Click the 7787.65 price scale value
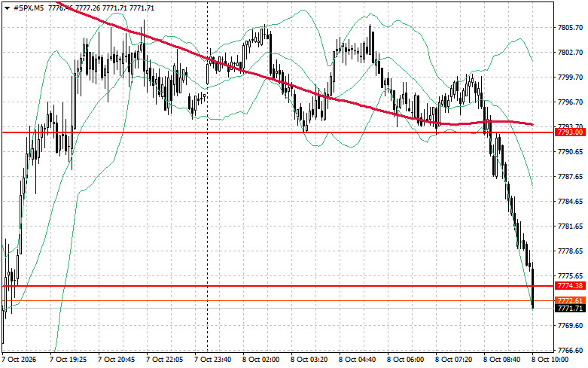The height and width of the screenshot is (368, 588). click(x=570, y=177)
